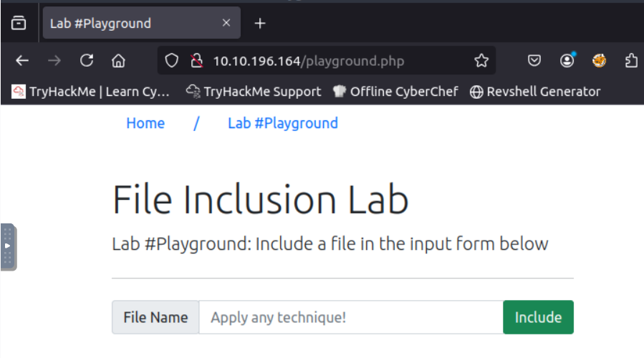Screen dimensions: 644x358
Task: Open the TryHackMe Support bookmark
Action: click(x=254, y=92)
